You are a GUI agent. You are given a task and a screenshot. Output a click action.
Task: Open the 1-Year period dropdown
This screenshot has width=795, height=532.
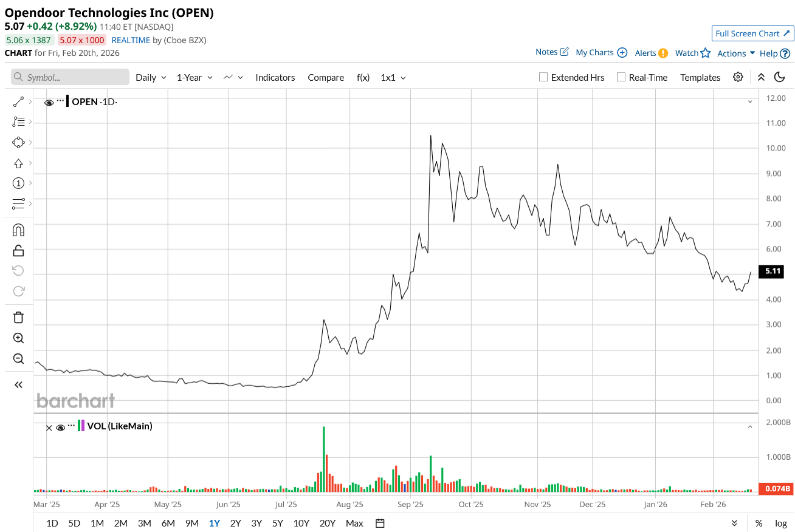tap(194, 78)
